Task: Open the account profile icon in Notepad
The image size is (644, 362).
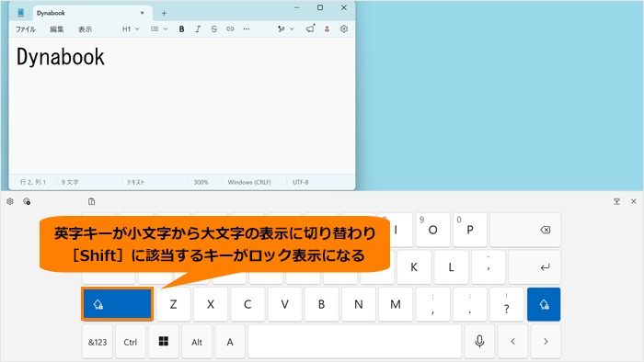Action: click(x=327, y=29)
